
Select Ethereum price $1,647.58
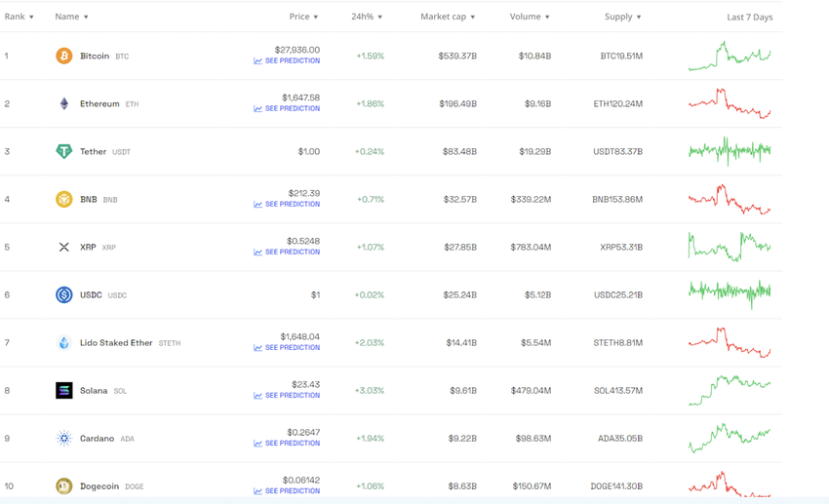[x=300, y=97]
